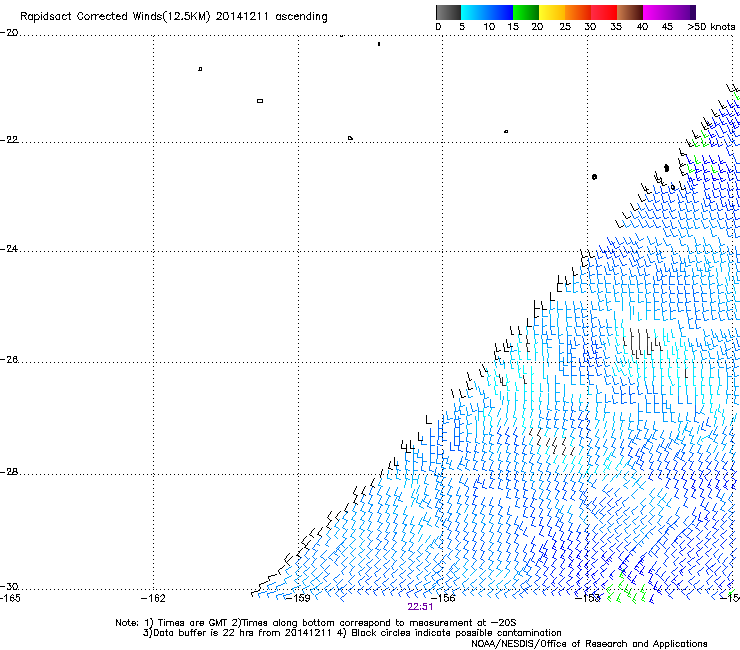Click the cyan-blue 5-15 knots color band
Image resolution: width=740 pixels, height=650 pixels.
pos(487,12)
